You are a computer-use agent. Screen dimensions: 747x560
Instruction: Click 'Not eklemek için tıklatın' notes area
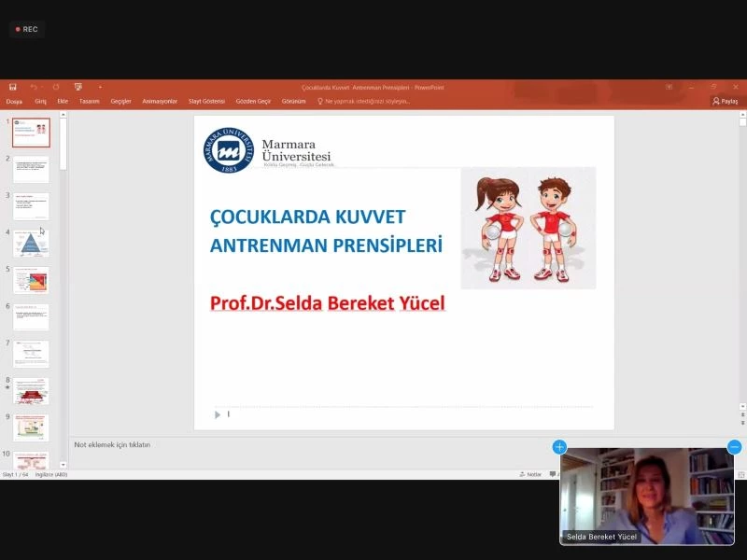coord(112,445)
